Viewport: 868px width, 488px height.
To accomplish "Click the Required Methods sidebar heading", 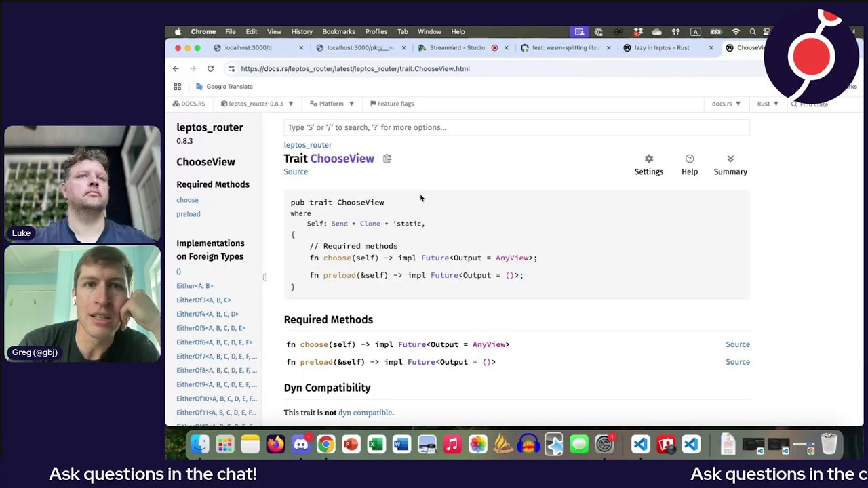I will click(213, 184).
